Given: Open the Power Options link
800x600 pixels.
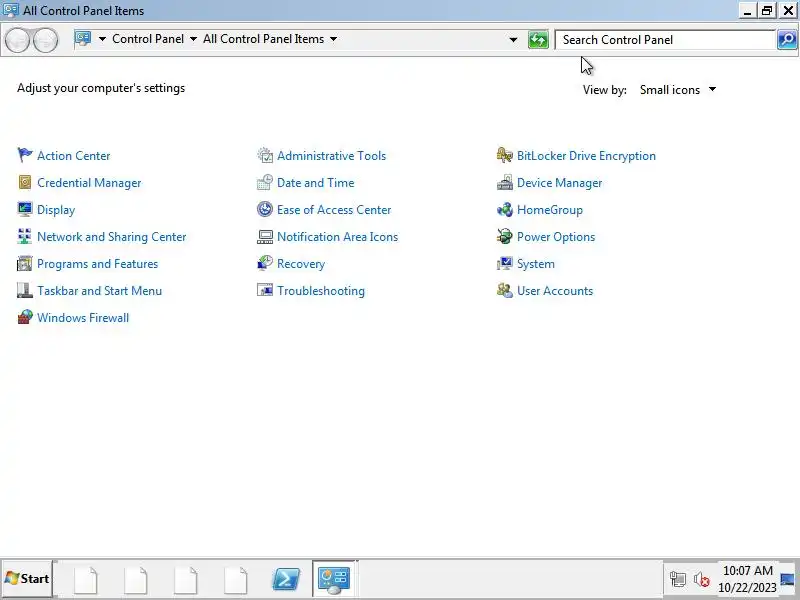Looking at the screenshot, I should click(556, 237).
